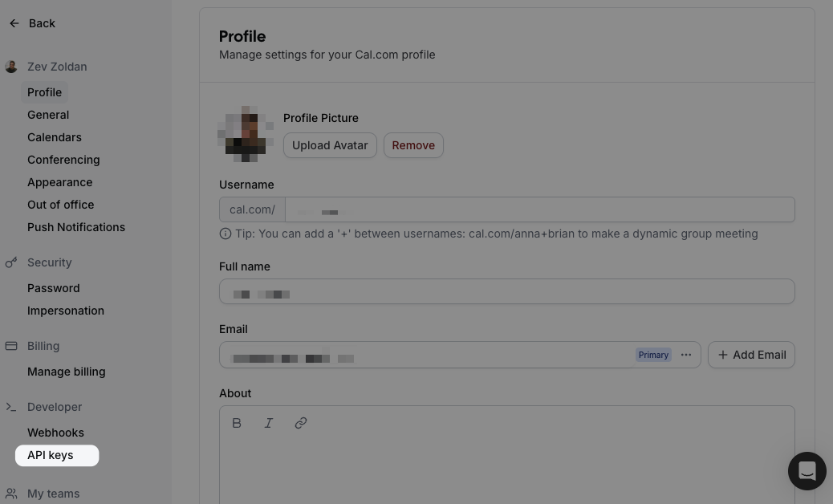Click the insert link icon
This screenshot has height=504, width=833.
301,423
